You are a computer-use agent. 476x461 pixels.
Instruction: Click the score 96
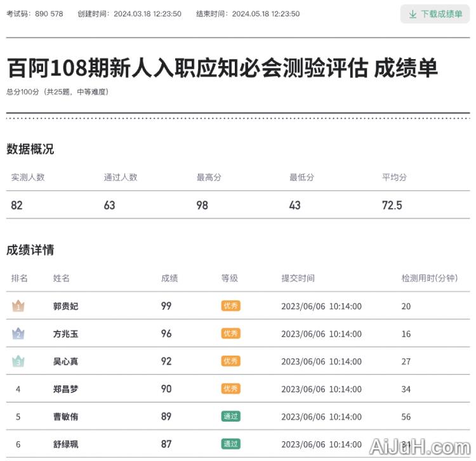[166, 333]
